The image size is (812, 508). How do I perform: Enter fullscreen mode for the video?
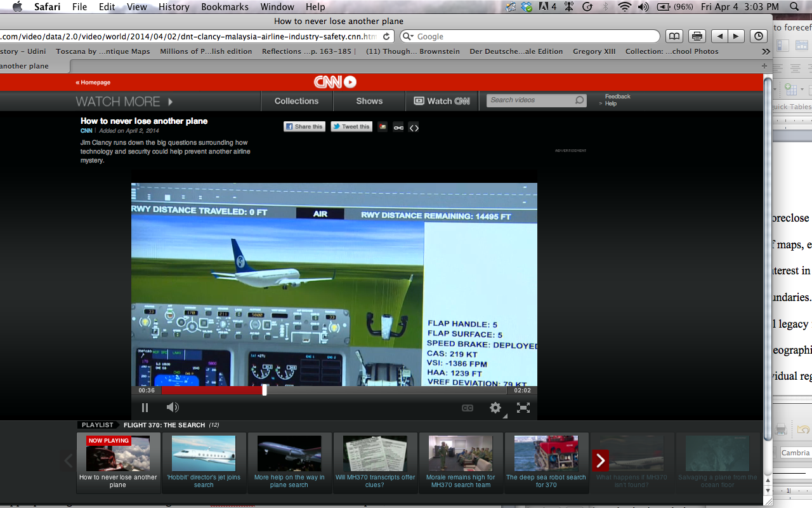click(x=523, y=408)
